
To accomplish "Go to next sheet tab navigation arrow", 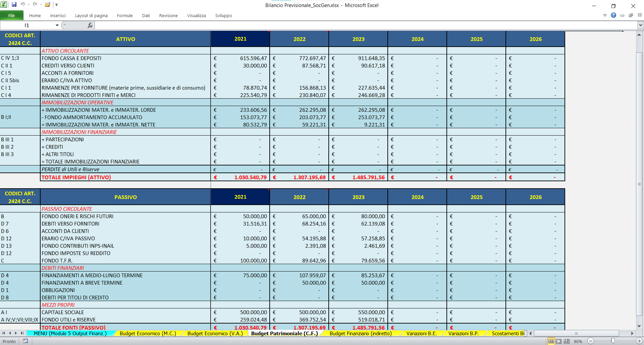I will coord(16,333).
